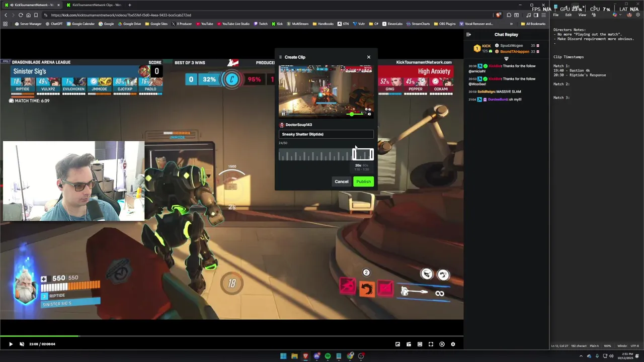Enter fullscreen video mode

coord(431,344)
